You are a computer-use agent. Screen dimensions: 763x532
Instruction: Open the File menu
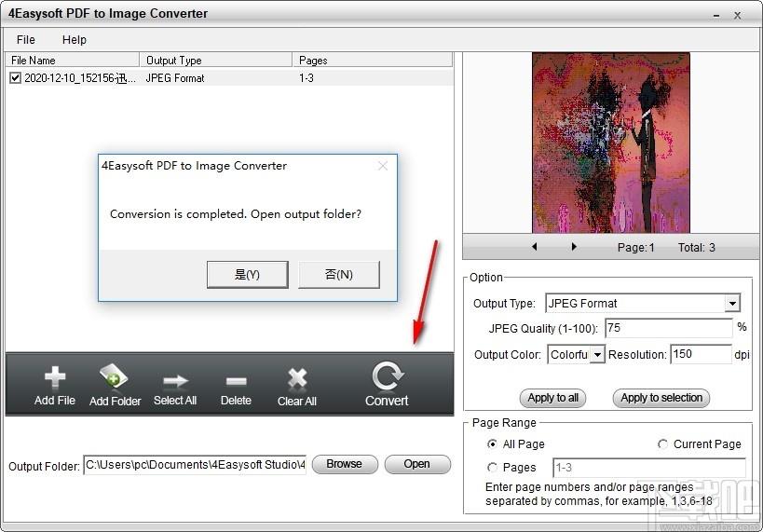pos(26,40)
